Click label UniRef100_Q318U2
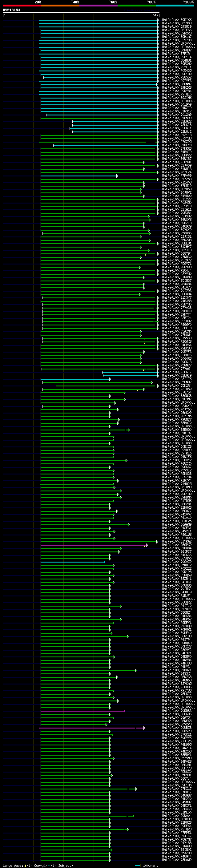The image size is (197, 868). click(177, 321)
